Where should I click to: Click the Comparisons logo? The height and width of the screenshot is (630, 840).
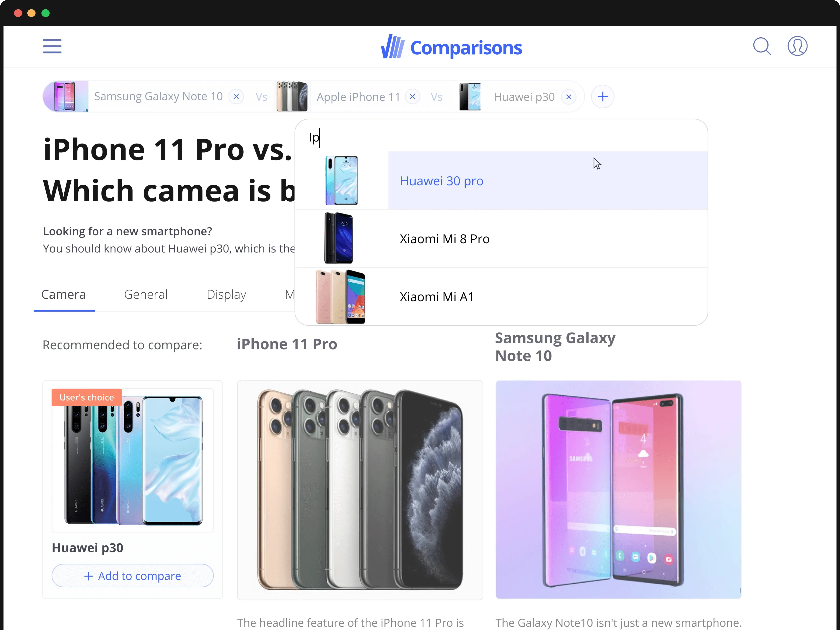tap(451, 47)
